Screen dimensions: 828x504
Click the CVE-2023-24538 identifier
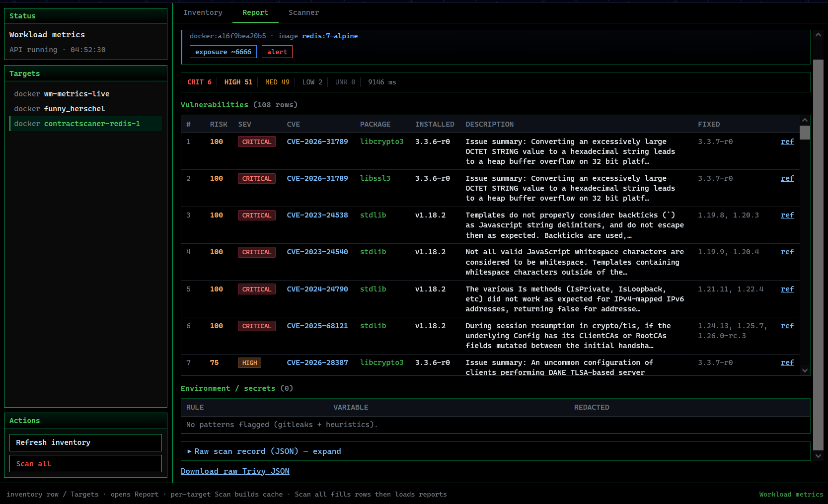tap(317, 215)
